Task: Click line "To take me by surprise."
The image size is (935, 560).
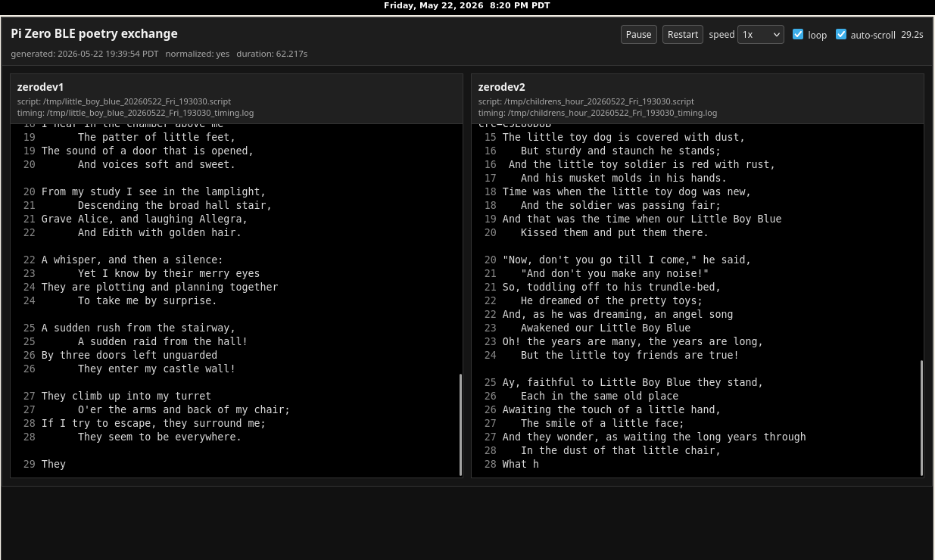Action: pos(148,300)
